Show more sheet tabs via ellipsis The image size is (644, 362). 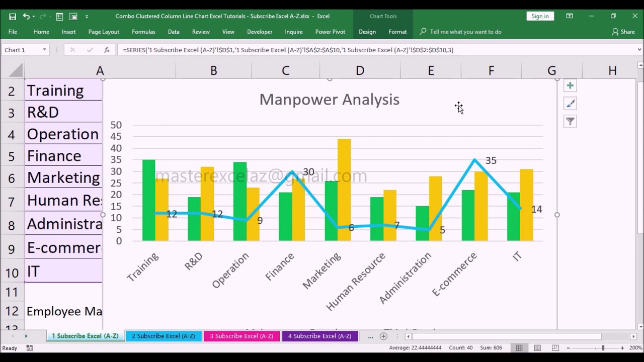coord(371,336)
